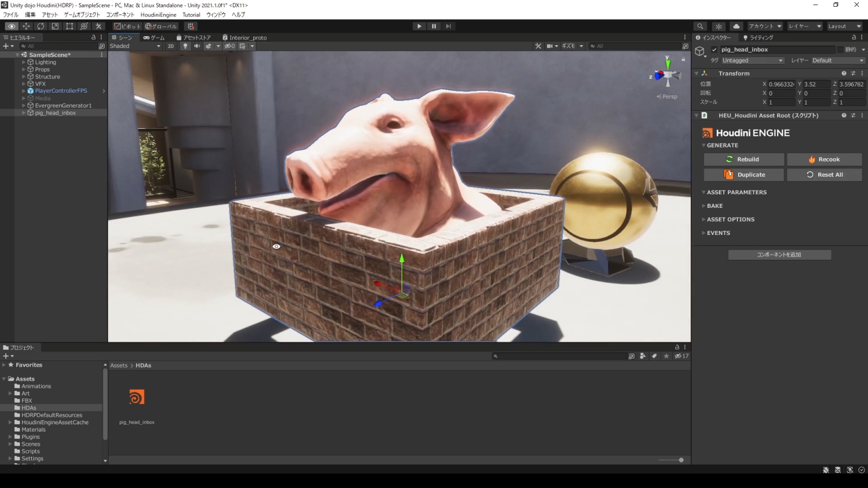Switch to the Game tab
868x488 pixels.
click(153, 37)
